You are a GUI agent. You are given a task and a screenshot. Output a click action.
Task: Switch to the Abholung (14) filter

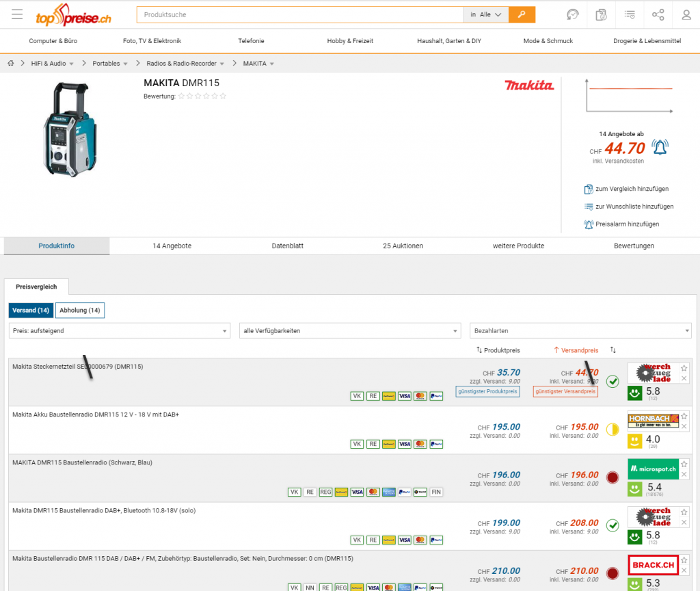pos(80,311)
